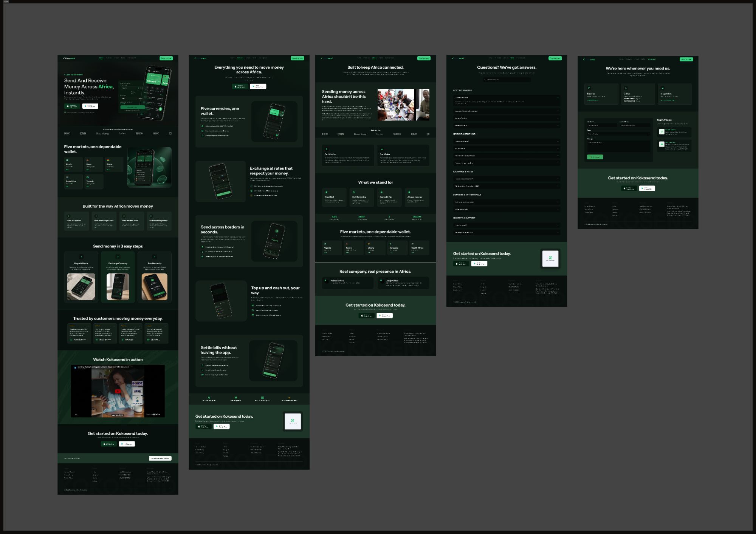Click the Kokosend logo in the home page header
The width and height of the screenshot is (756, 534).
[69, 58]
